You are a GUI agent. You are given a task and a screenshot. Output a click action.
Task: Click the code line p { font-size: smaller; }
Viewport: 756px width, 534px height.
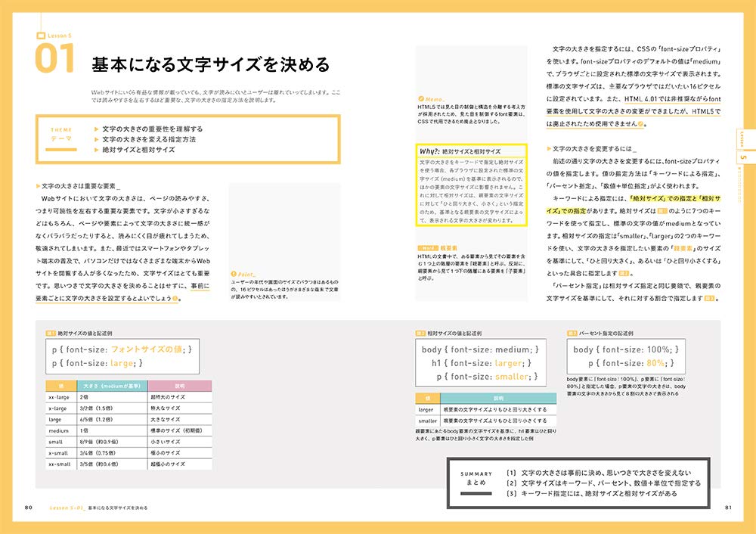(487, 377)
